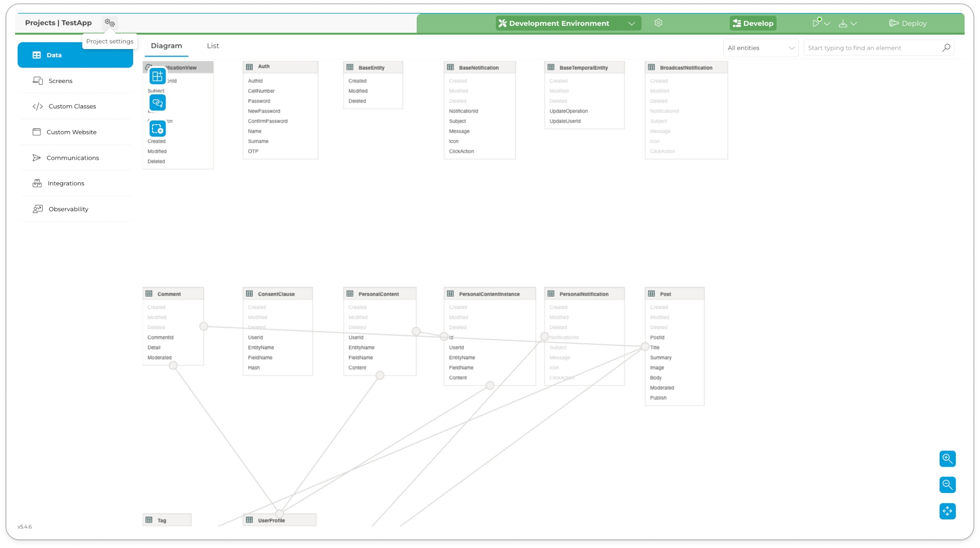Click the add relationship link icon
Screen dimensions: 980x548
point(157,102)
